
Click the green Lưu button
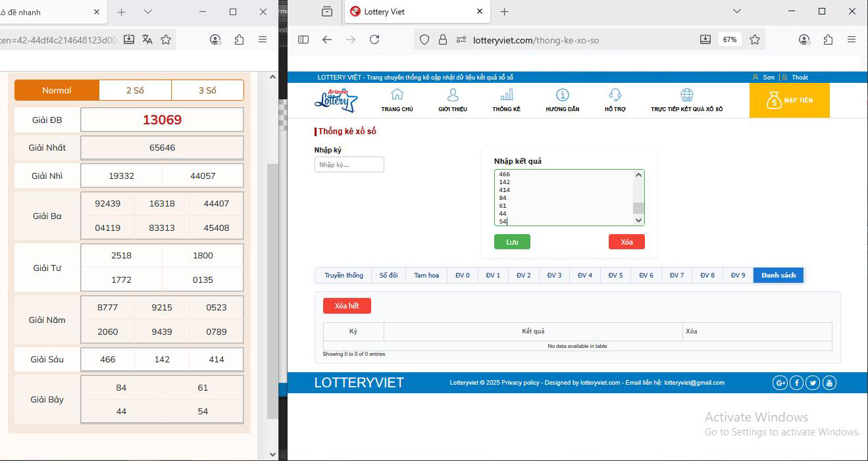tap(512, 242)
